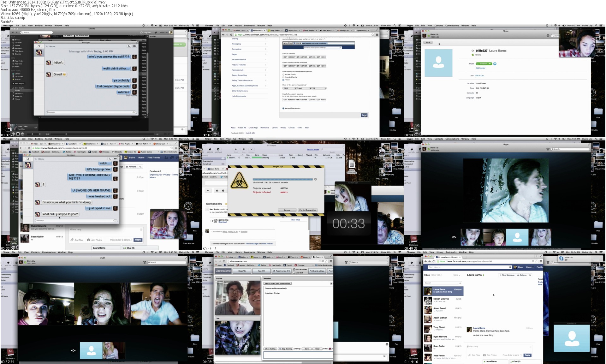Open the Conversations menu in the 00:24:48 frame
This screenshot has width=606, height=364.
[452, 26]
